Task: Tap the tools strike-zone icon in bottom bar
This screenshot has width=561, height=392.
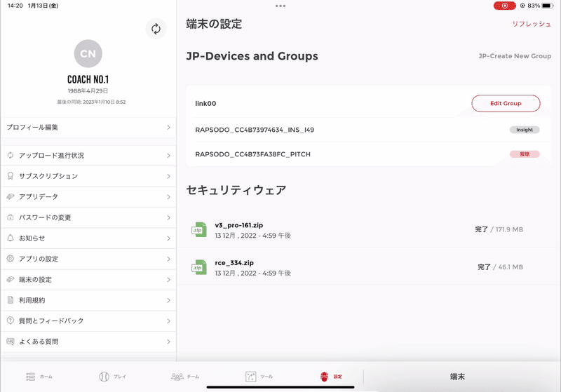Action: (x=251, y=377)
